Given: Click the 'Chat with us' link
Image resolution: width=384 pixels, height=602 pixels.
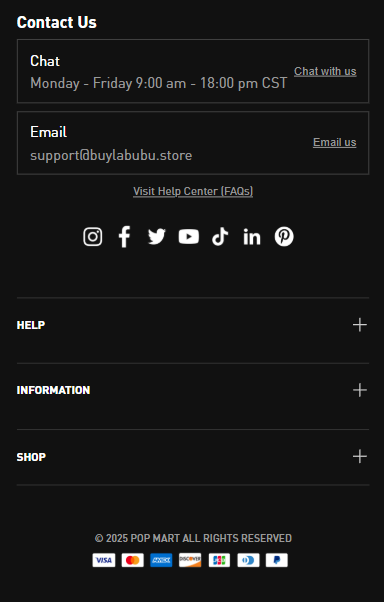Looking at the screenshot, I should [325, 71].
